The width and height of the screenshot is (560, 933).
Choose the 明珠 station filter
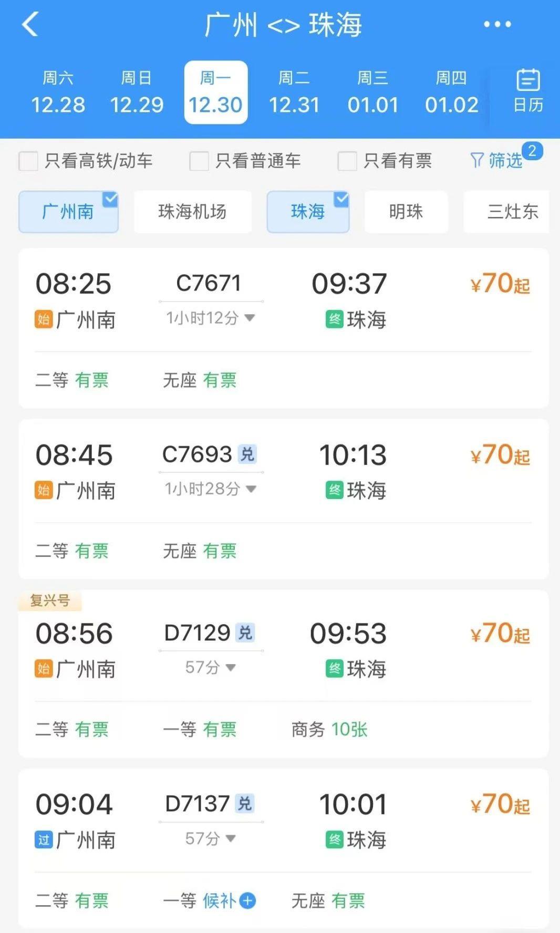[406, 212]
